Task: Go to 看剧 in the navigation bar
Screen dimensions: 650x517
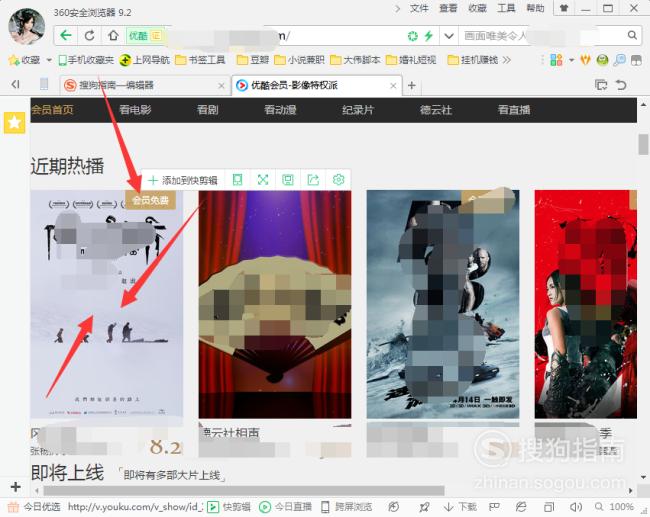Action: (208, 110)
